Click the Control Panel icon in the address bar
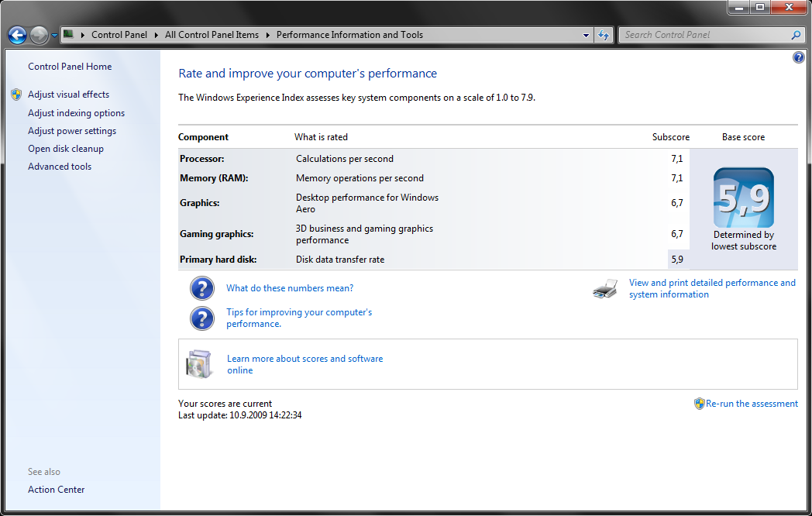Screen dimensions: 812x516 point(68,34)
